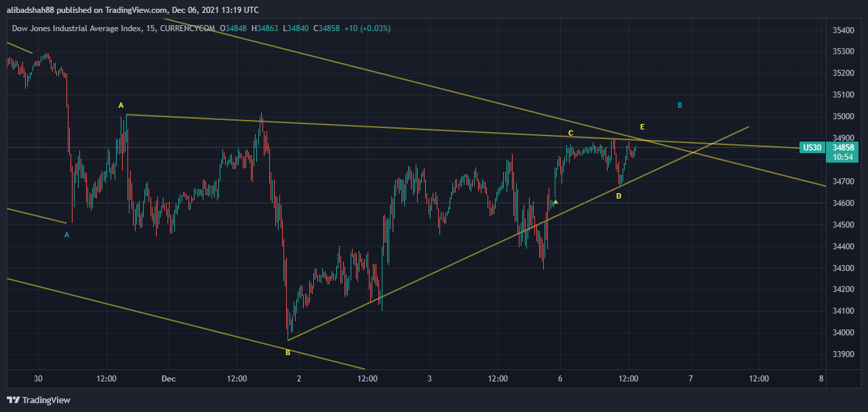Screen dimensions: 868x412
Task: Click price axis label 34100
Action: point(843,311)
